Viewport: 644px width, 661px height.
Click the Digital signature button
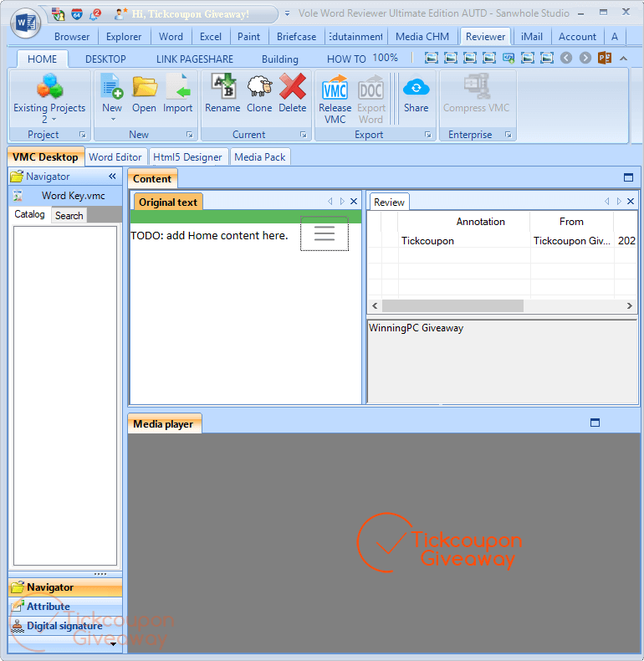click(x=65, y=626)
